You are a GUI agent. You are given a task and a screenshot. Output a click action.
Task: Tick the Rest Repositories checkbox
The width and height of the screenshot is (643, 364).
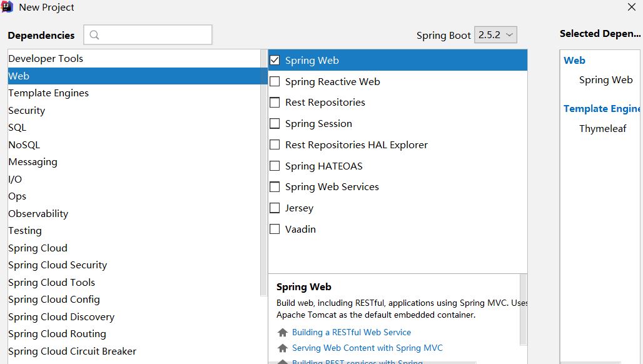click(x=275, y=102)
